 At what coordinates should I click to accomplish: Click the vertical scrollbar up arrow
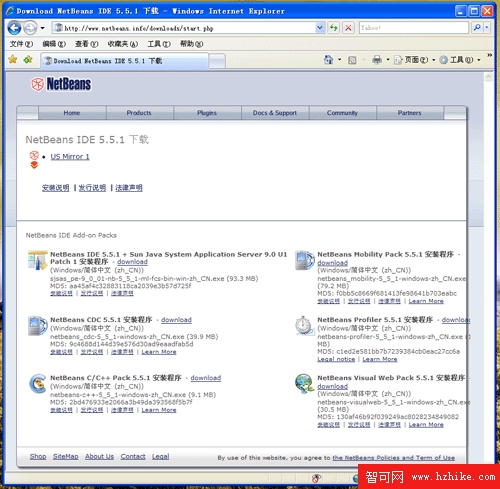click(x=489, y=77)
